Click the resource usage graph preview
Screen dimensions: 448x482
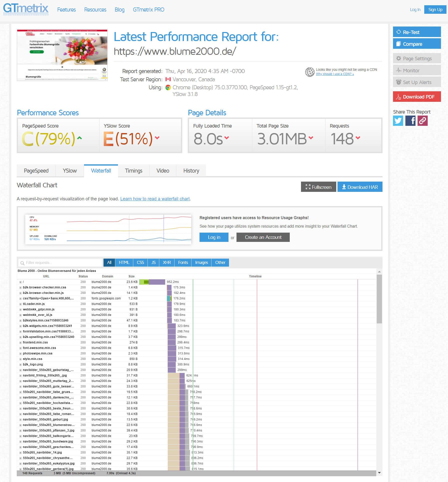[x=108, y=229]
